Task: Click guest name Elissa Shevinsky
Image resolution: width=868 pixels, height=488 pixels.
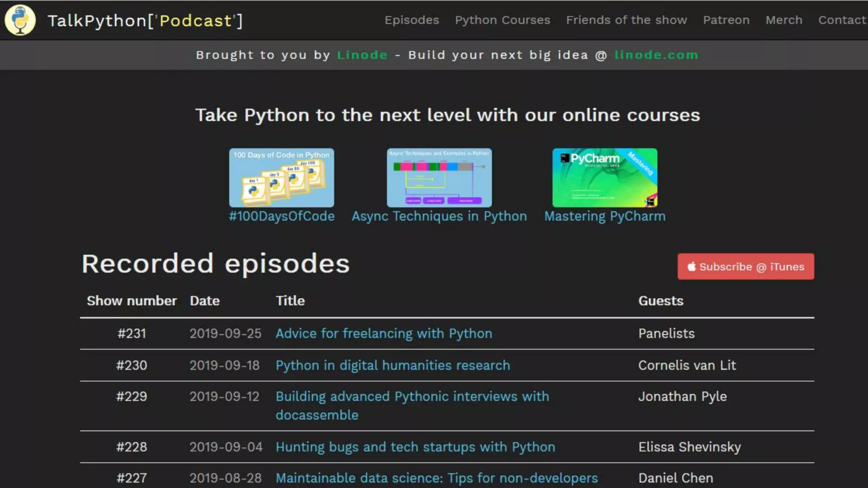Action: (x=690, y=447)
